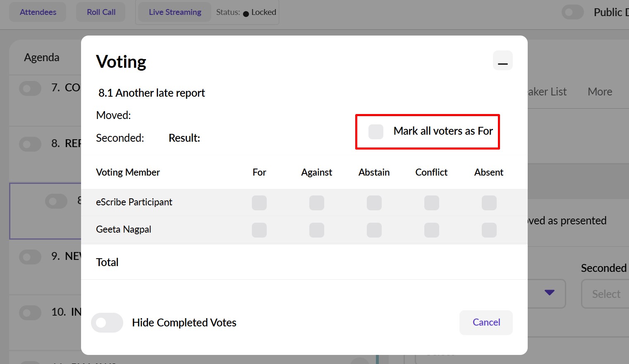
Task: Open the Seconded Select dropdown
Action: tap(606, 294)
